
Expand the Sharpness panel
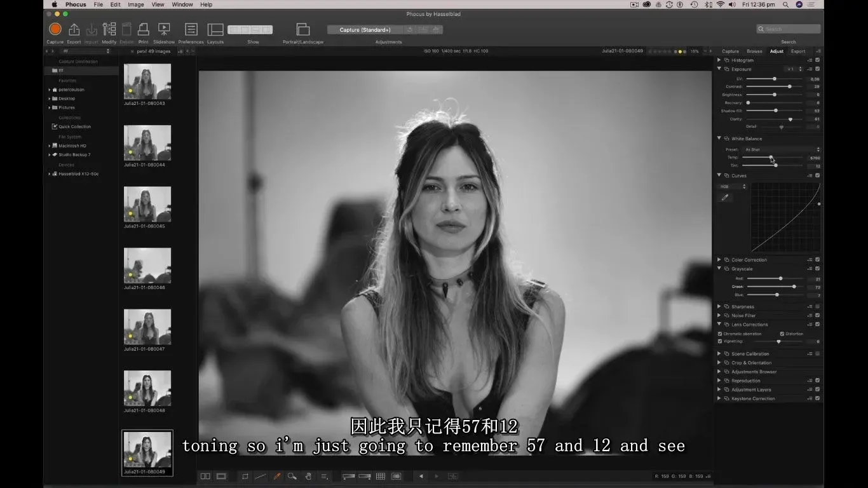[x=719, y=307]
